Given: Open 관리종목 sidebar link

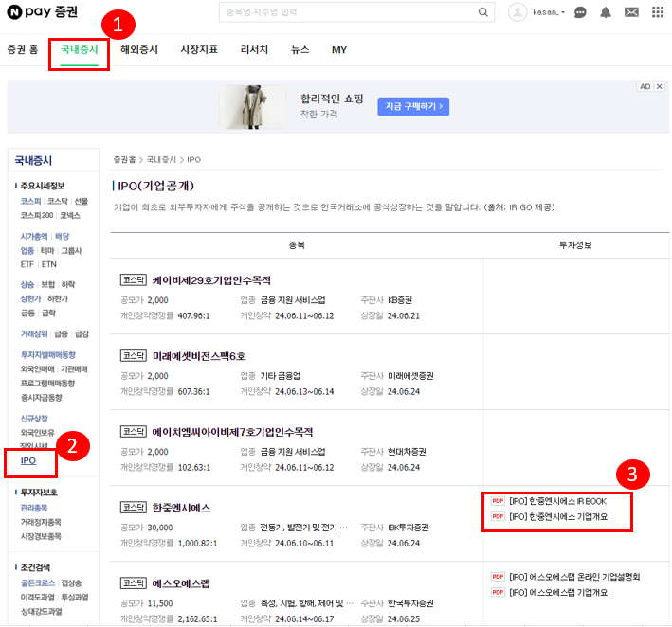Looking at the screenshot, I should [x=34, y=508].
